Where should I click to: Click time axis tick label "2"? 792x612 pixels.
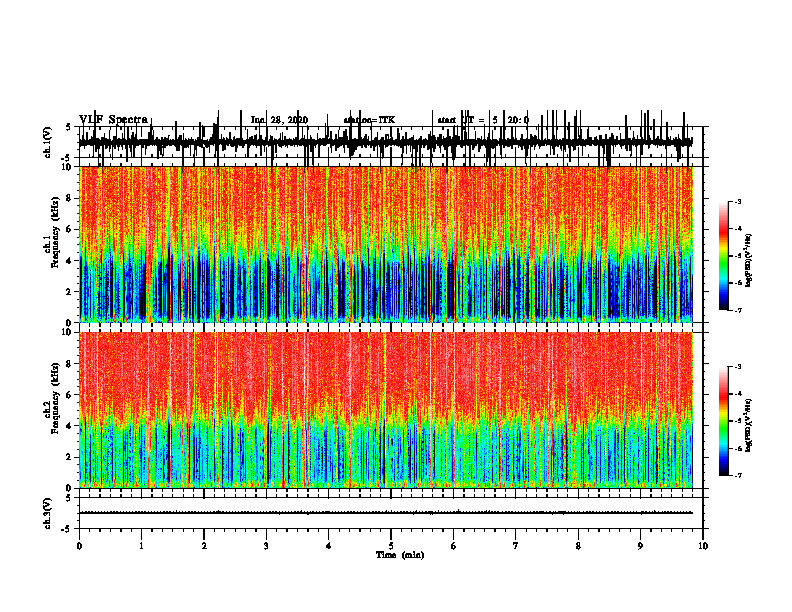coord(204,546)
